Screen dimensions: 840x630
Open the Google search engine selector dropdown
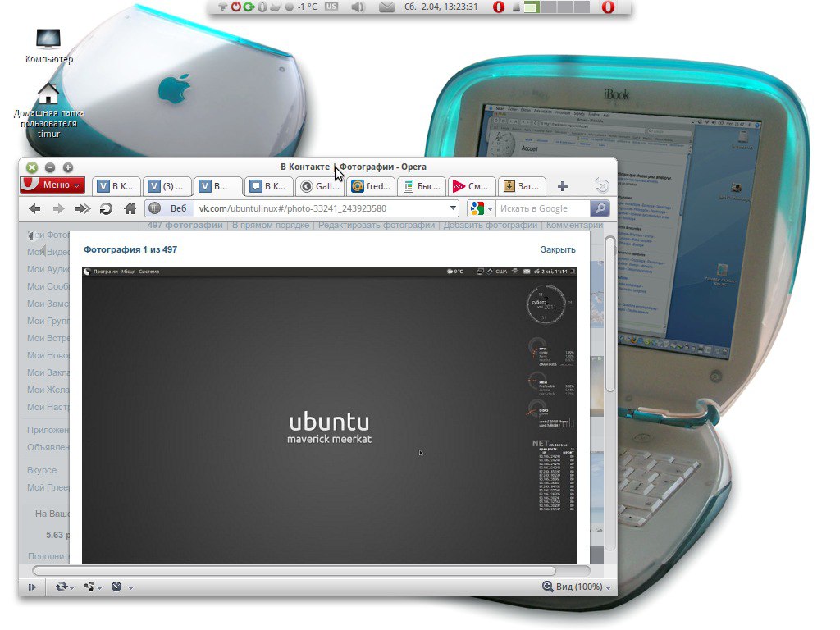coord(481,208)
